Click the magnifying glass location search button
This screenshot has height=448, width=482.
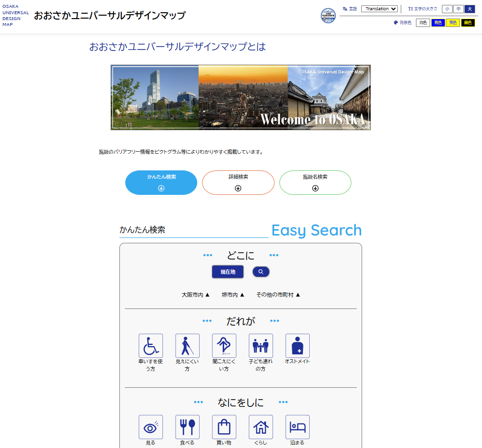261,272
